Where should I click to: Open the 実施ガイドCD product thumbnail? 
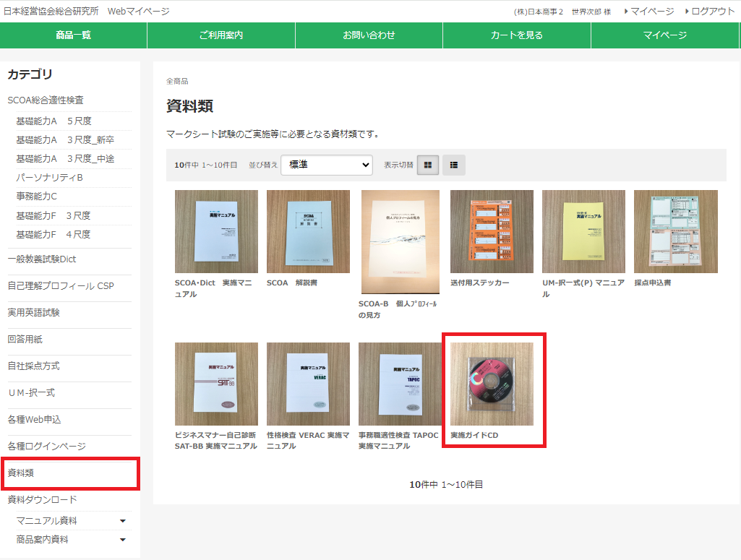click(x=492, y=384)
